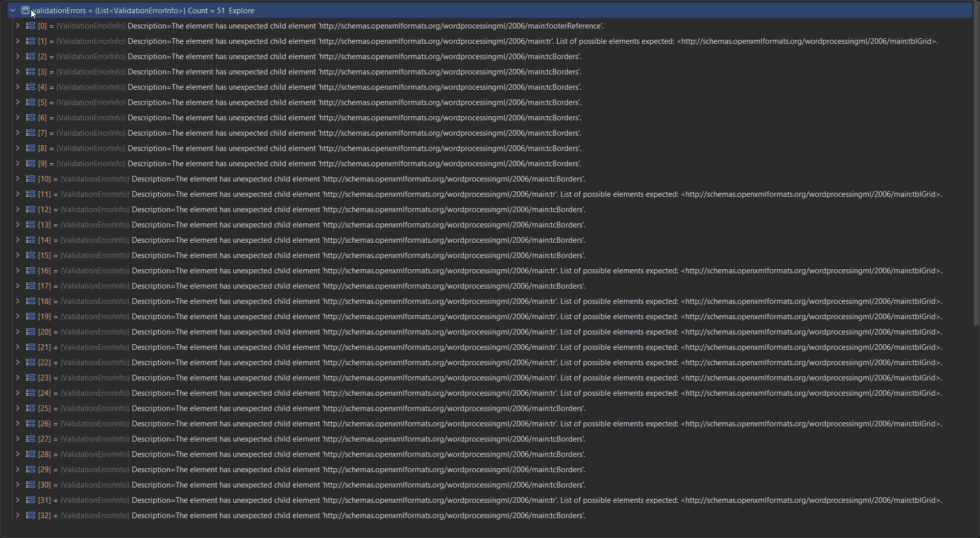Collapse the validationErrors list node
The width and height of the screenshot is (980, 538).
coord(13,10)
